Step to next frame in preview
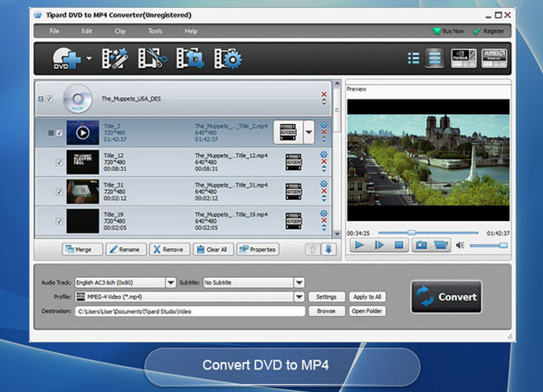This screenshot has height=392, width=543. click(379, 245)
